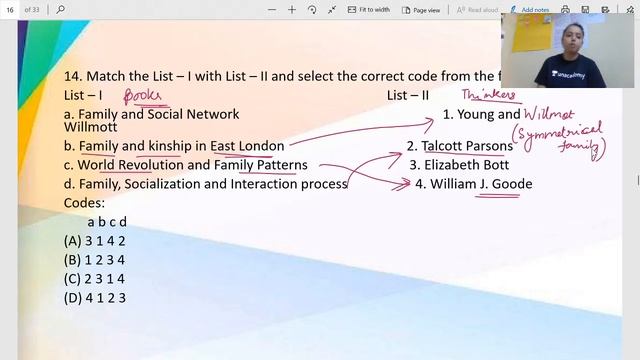Choose Add notes pen tool
Screen dimensions: 640x360
[x=530, y=9]
